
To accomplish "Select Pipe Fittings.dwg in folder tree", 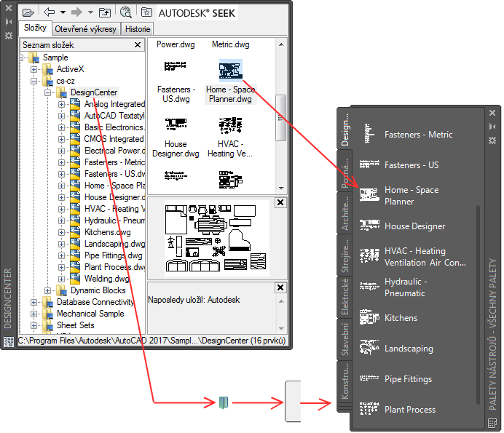I will 113,255.
